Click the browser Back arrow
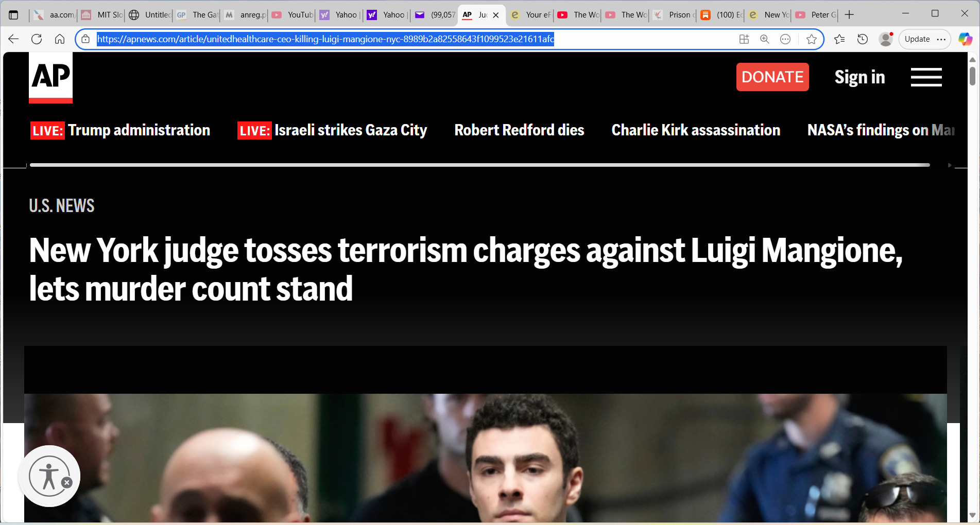 pyautogui.click(x=13, y=39)
